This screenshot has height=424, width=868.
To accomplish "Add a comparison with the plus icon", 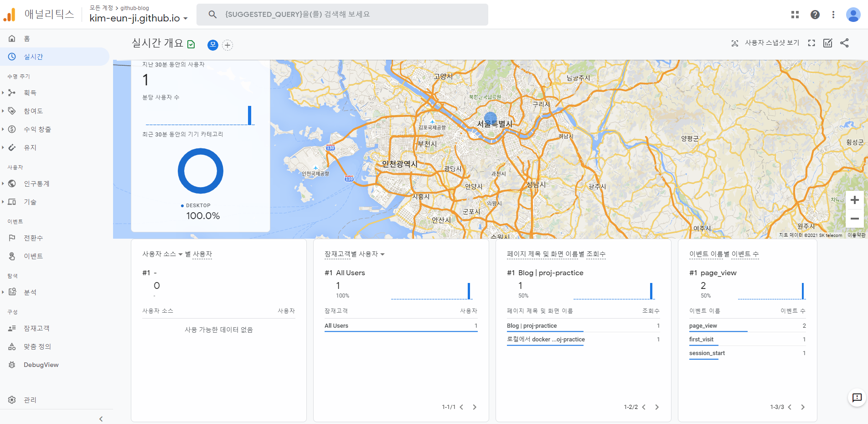I will pyautogui.click(x=227, y=45).
